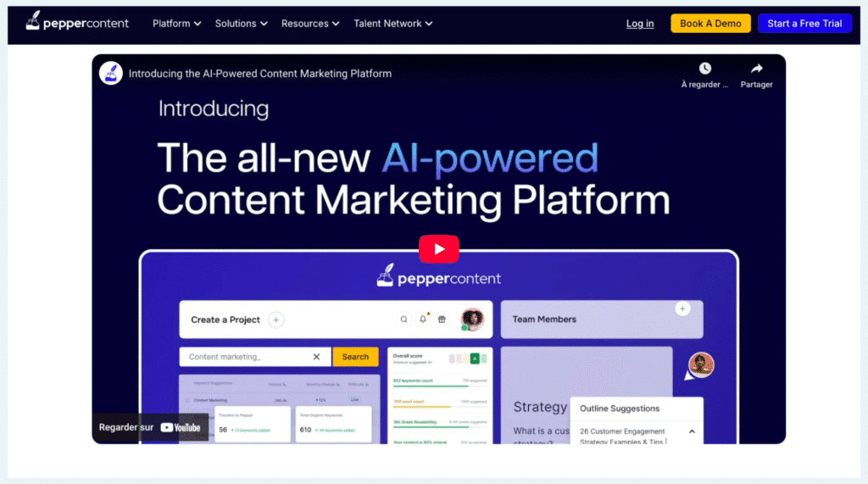The image size is (868, 484).
Task: Click the Content marketing search field
Action: click(246, 357)
